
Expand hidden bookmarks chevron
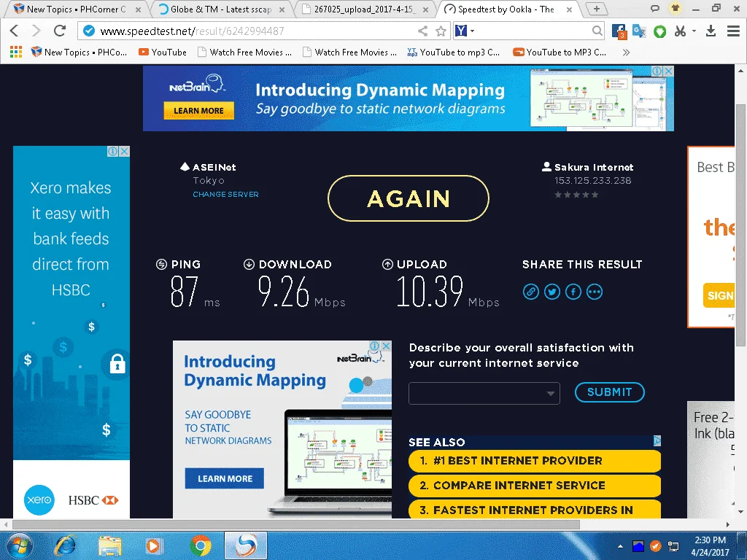point(626,52)
